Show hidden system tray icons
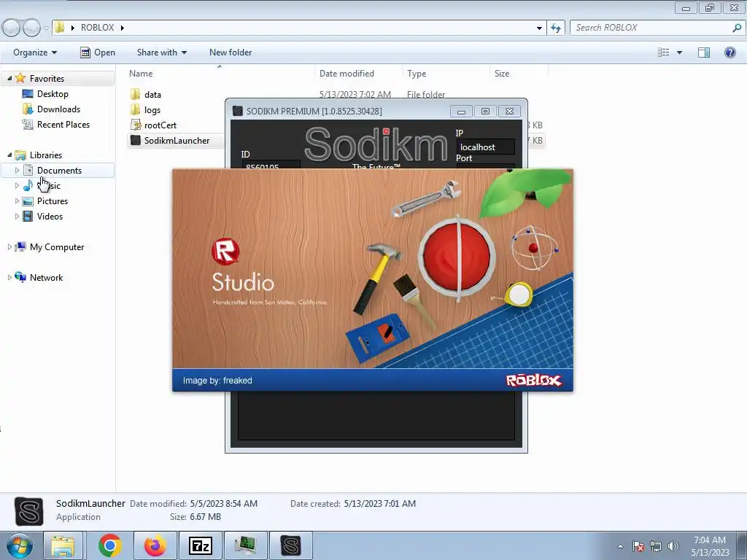The image size is (747, 560). click(620, 546)
